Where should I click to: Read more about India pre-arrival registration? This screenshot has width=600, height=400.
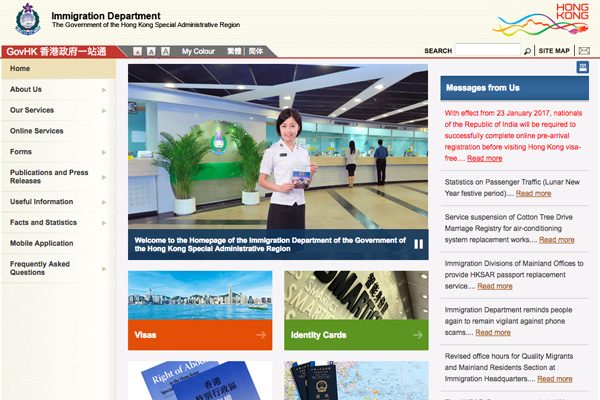(x=484, y=158)
